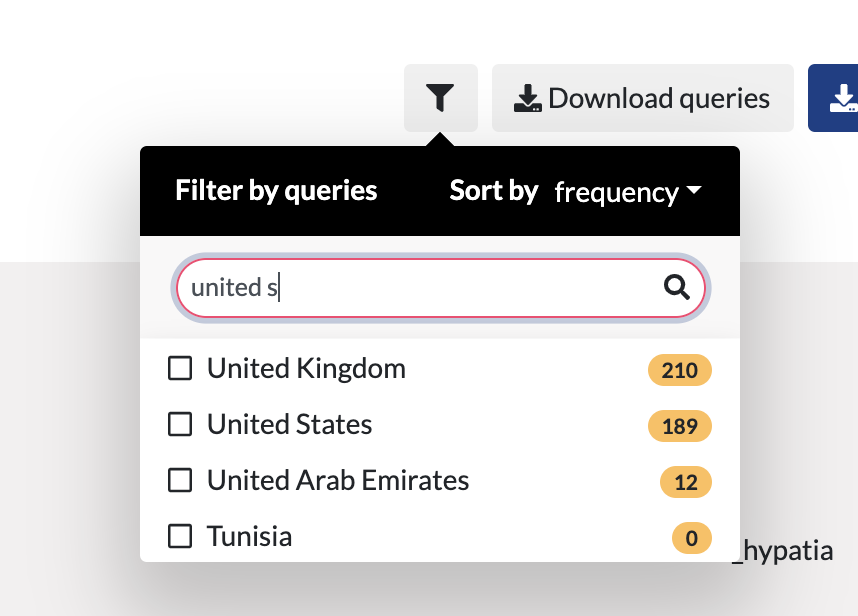The width and height of the screenshot is (858, 616).
Task: Click the download icon beside Download queries
Action: click(527, 98)
